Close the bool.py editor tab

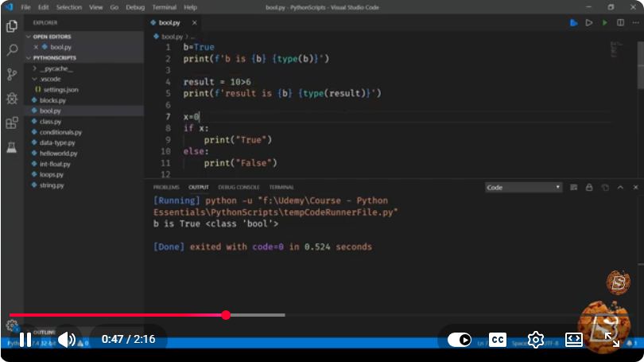tap(194, 22)
